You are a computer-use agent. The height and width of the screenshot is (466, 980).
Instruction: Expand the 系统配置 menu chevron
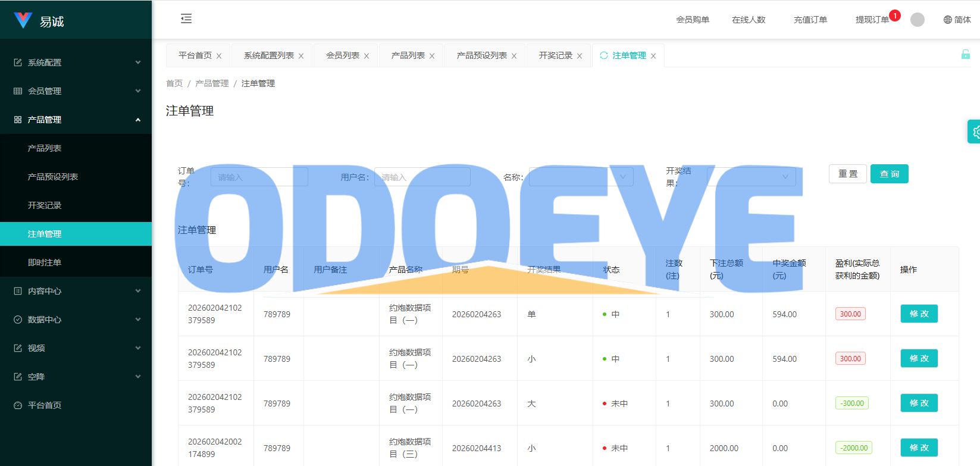(138, 62)
